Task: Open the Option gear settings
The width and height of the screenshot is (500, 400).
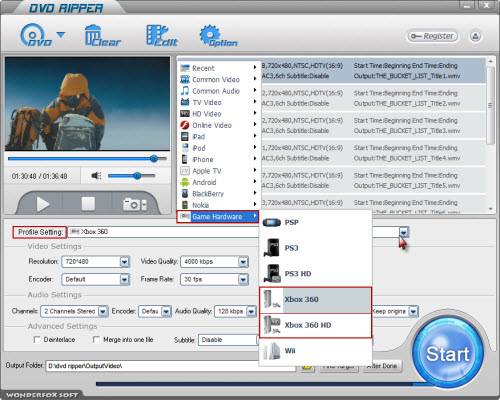Action: [x=218, y=35]
